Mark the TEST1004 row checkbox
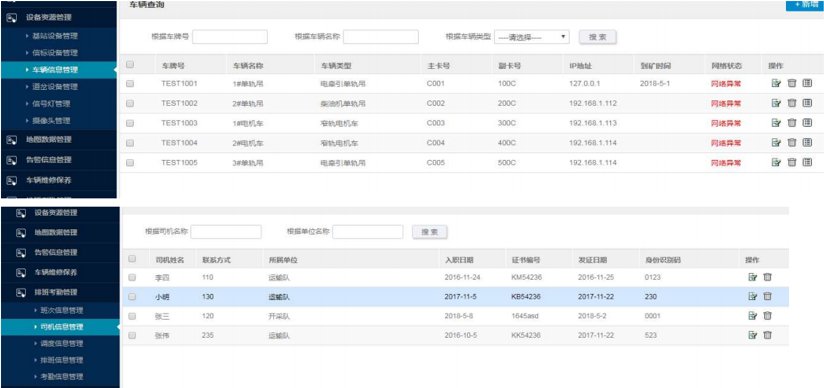The height and width of the screenshot is (388, 824). click(x=130, y=143)
